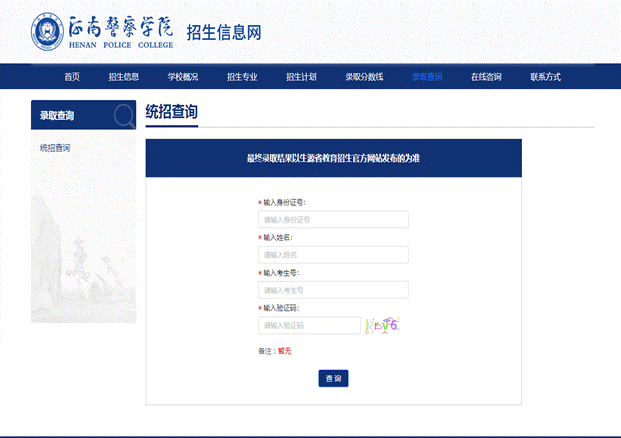
Task: Click into the 姓名 name input box
Action: [x=333, y=255]
